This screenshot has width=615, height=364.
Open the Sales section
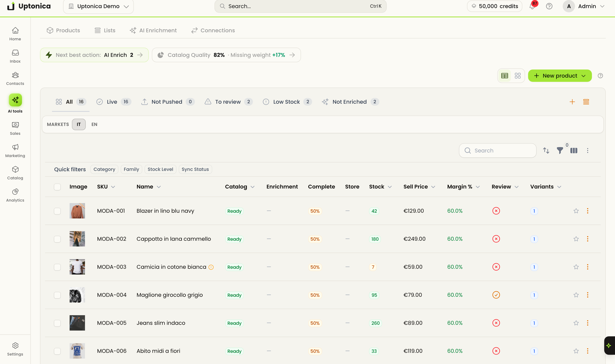(x=15, y=129)
